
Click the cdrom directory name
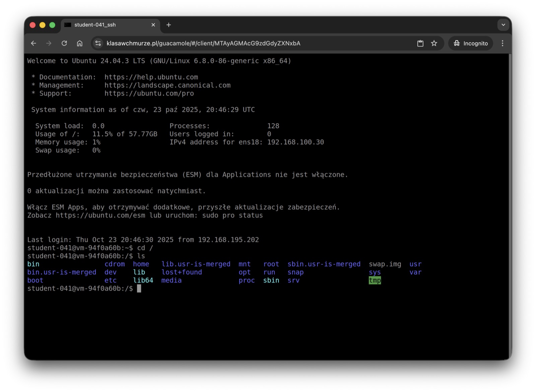[x=115, y=264]
